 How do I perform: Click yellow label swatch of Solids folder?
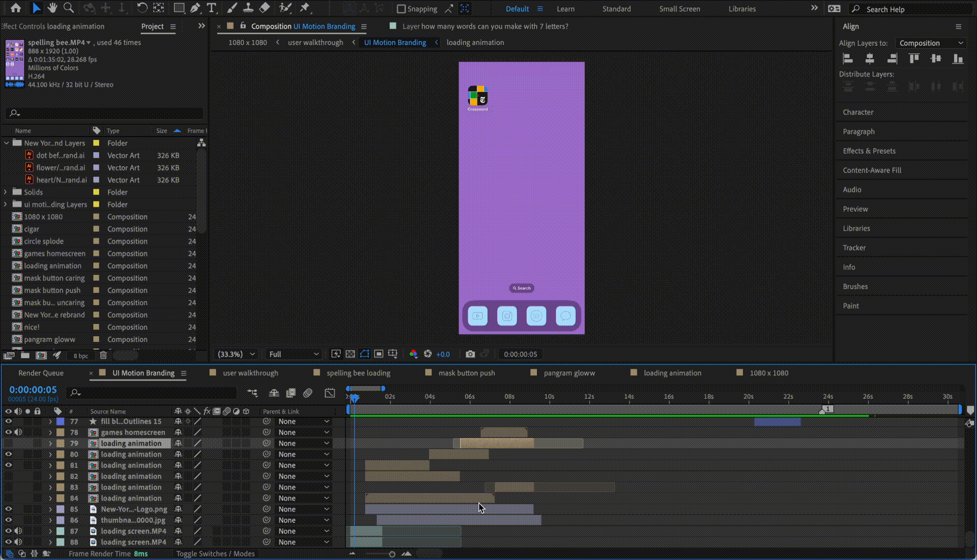pyautogui.click(x=96, y=192)
